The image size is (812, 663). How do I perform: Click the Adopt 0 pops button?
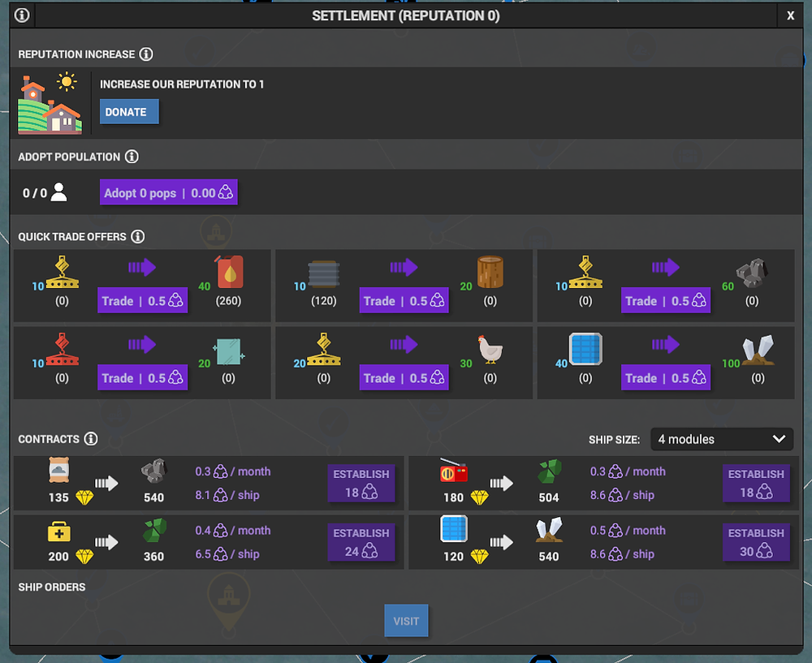[168, 192]
